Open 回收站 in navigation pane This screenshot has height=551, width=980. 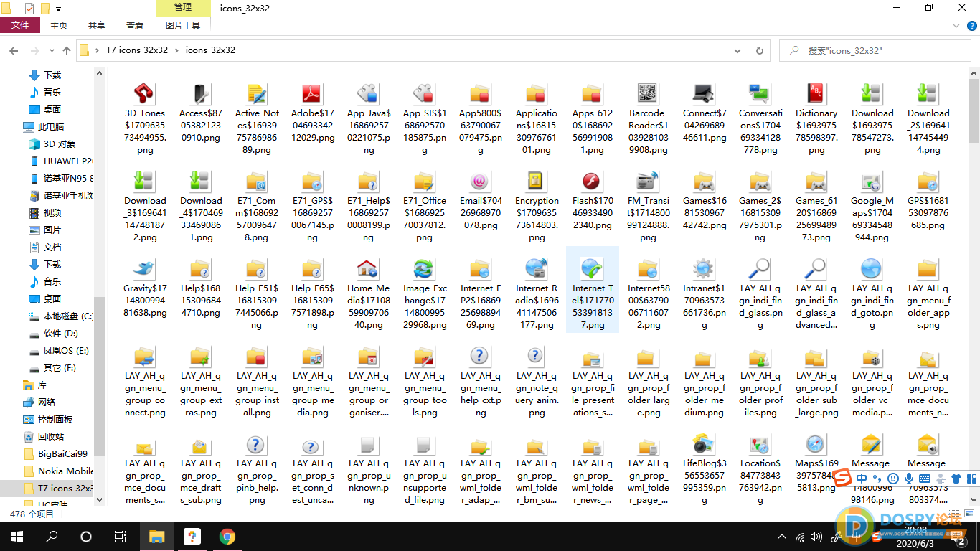43,436
